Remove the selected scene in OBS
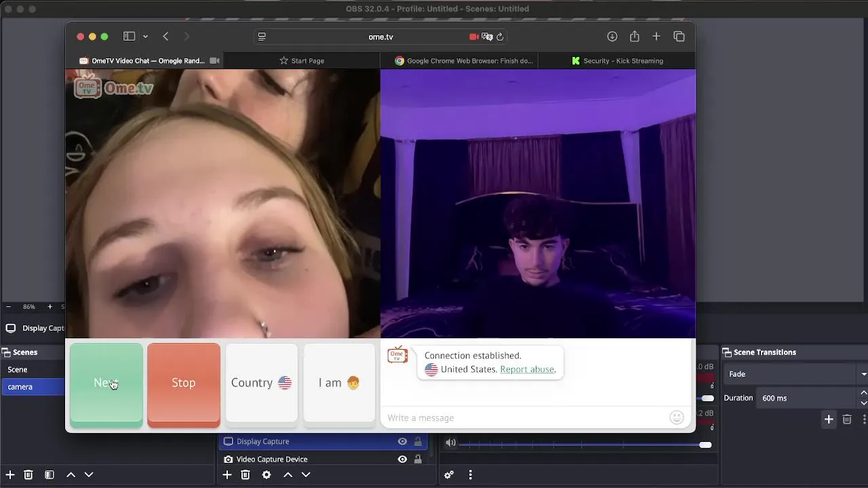 point(28,475)
